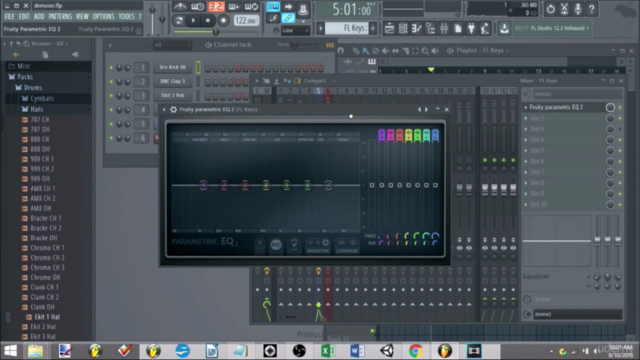Open the FL Keys pattern selector
Screen dimensions: 640x360
(x=347, y=28)
